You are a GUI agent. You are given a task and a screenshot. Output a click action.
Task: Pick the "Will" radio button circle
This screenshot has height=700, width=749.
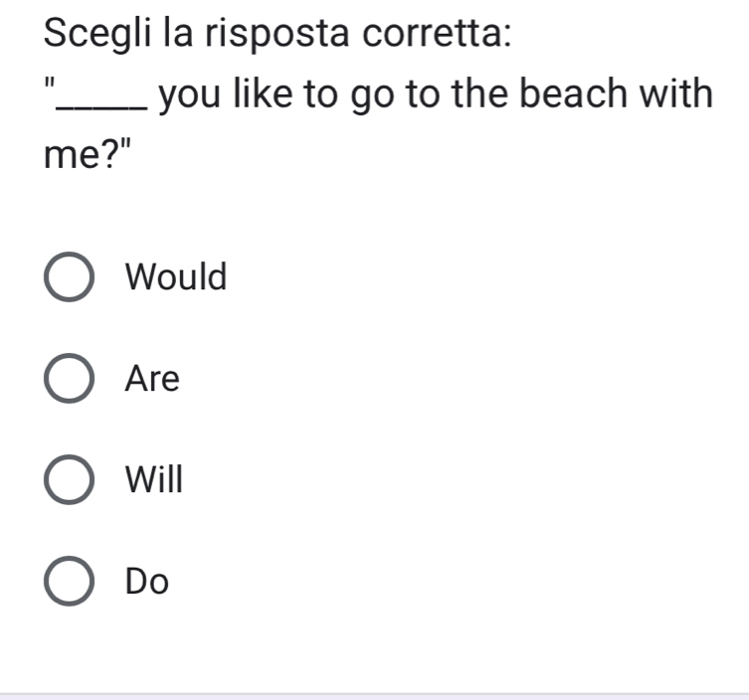pos(71,480)
